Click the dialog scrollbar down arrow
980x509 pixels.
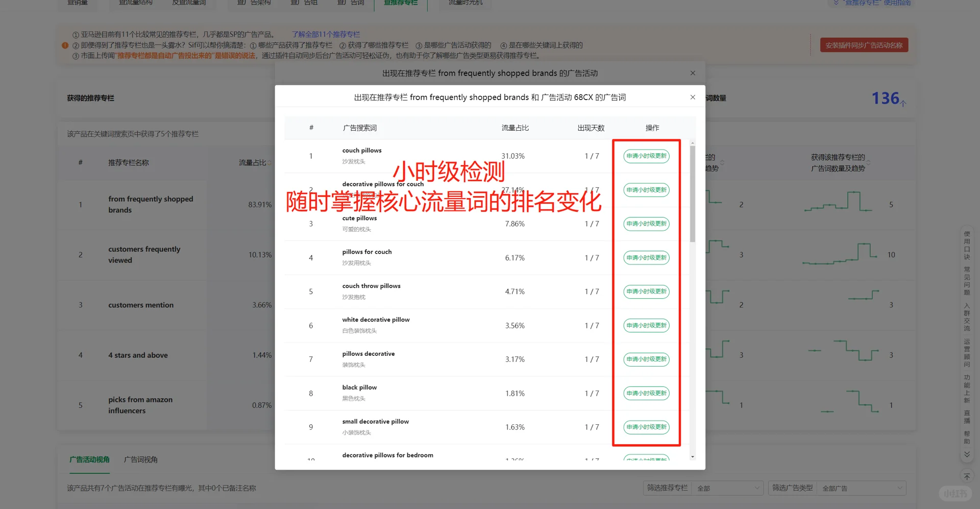(x=692, y=456)
